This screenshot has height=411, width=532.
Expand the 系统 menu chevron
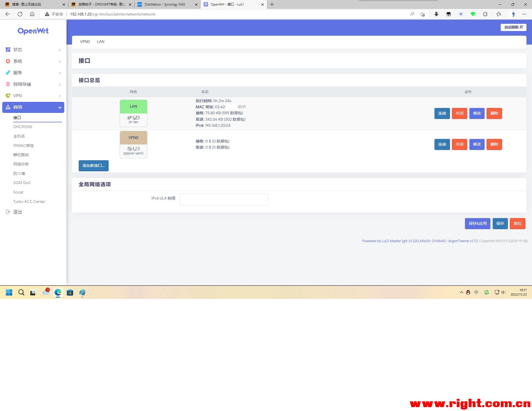pos(60,61)
